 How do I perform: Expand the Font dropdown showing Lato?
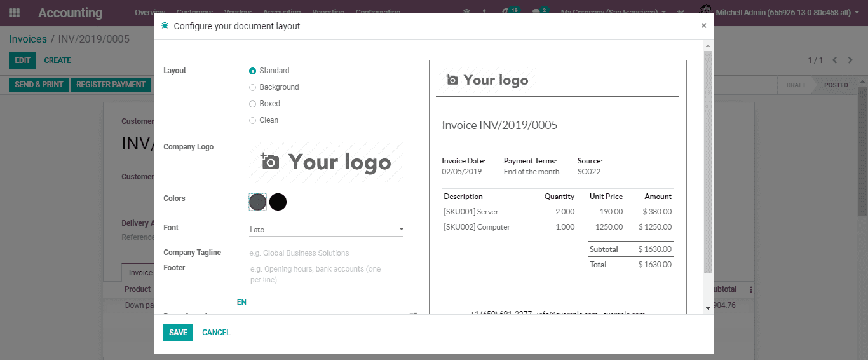326,230
